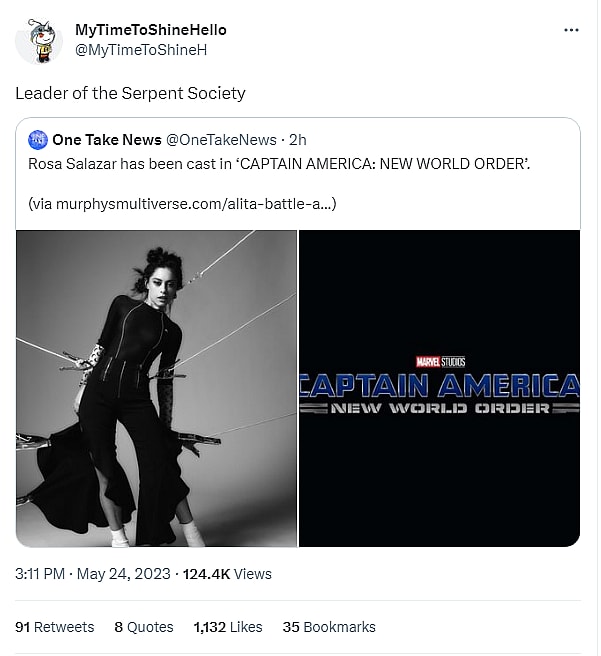The image size is (601, 656).
Task: View the 124.4K Views count
Action: [x=225, y=574]
